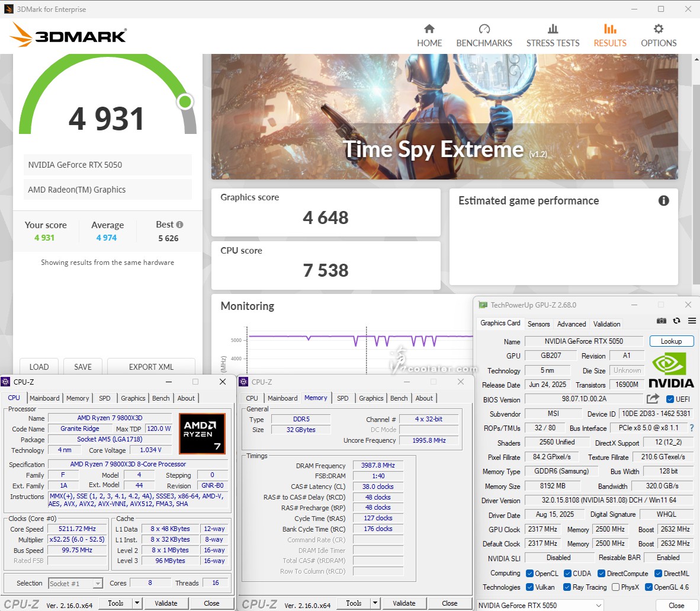This screenshot has height=611, width=700.
Task: Open GPU-Z hamburger menu
Action: click(x=692, y=321)
